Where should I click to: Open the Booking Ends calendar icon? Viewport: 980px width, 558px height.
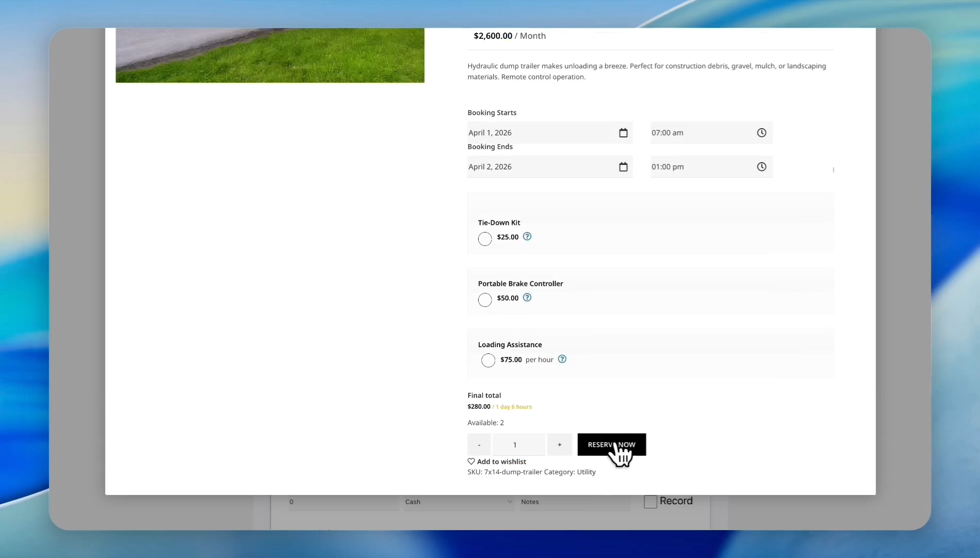[623, 167]
